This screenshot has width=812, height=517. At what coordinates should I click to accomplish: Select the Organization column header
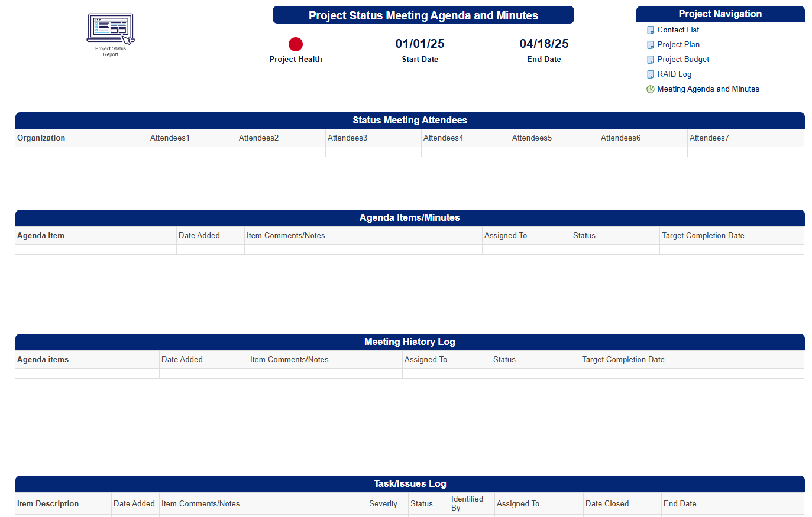click(41, 138)
